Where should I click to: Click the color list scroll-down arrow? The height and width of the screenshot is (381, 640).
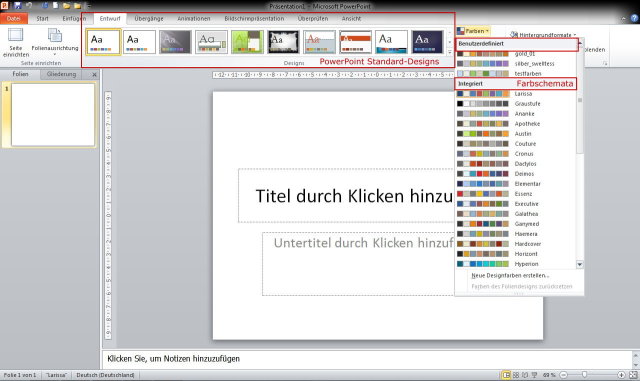[580, 265]
